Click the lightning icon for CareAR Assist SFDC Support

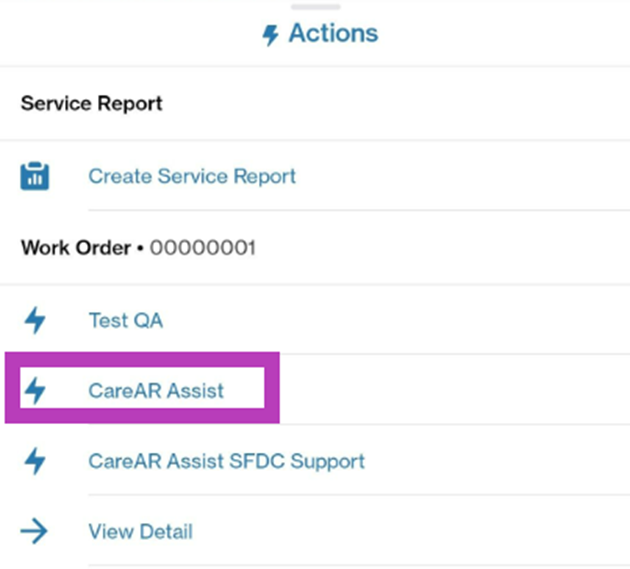[35, 461]
